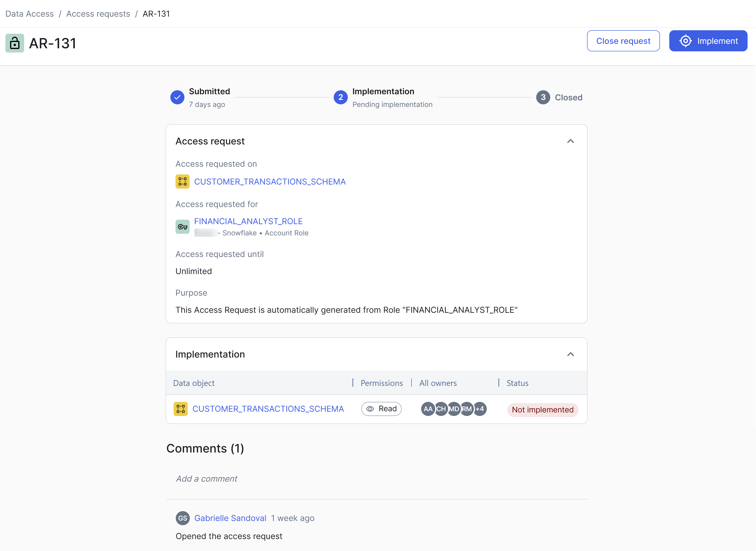Click the lock icon beside AR-131 title

[15, 43]
